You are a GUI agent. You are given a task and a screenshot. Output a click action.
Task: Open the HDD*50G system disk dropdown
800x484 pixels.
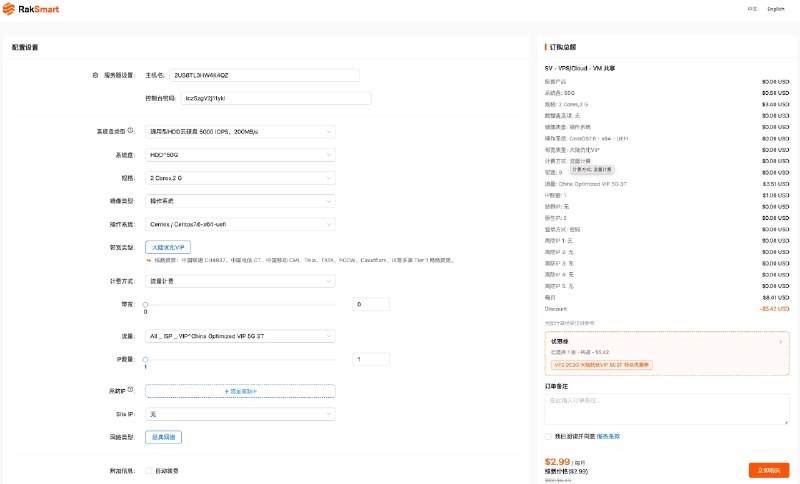click(240, 155)
